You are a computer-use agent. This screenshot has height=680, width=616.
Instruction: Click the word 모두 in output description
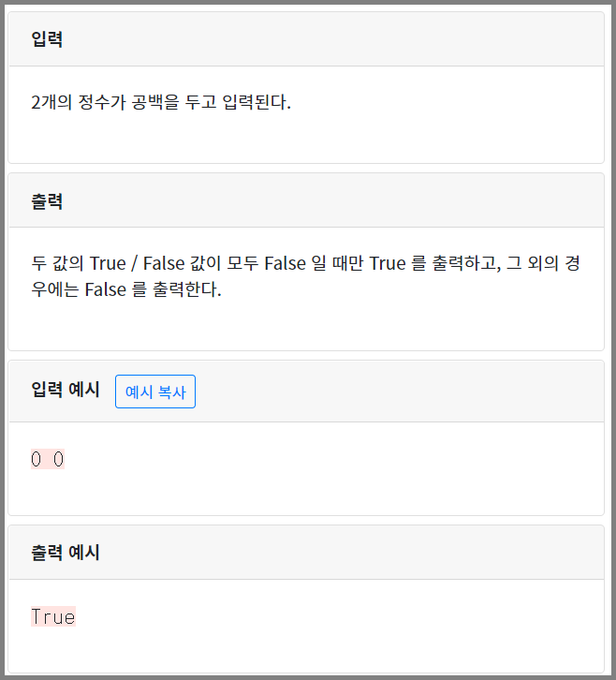click(242, 263)
